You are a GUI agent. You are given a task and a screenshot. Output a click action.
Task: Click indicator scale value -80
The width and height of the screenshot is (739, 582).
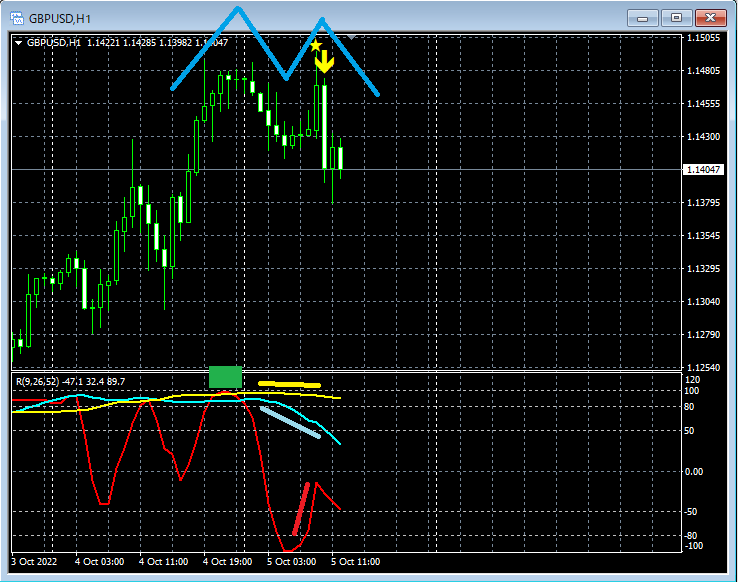tap(691, 536)
